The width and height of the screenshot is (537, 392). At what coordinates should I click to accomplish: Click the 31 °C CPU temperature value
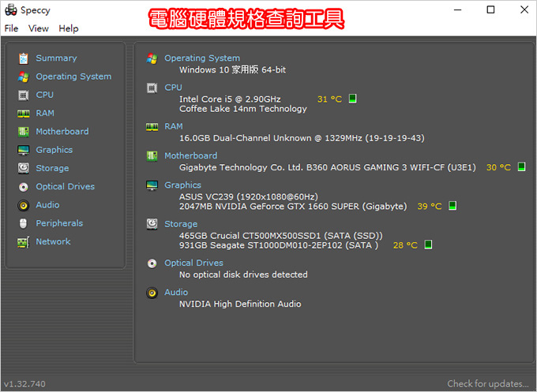pos(329,99)
